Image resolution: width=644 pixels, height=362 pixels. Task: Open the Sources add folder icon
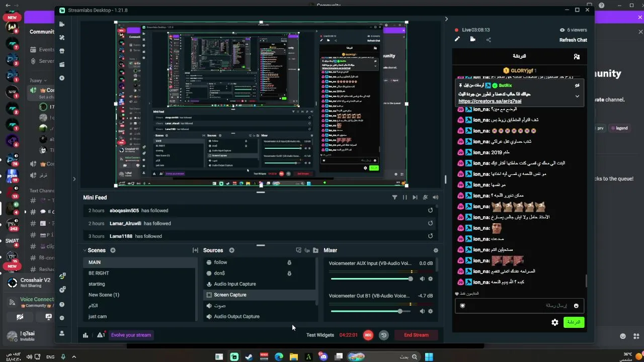[x=315, y=250]
